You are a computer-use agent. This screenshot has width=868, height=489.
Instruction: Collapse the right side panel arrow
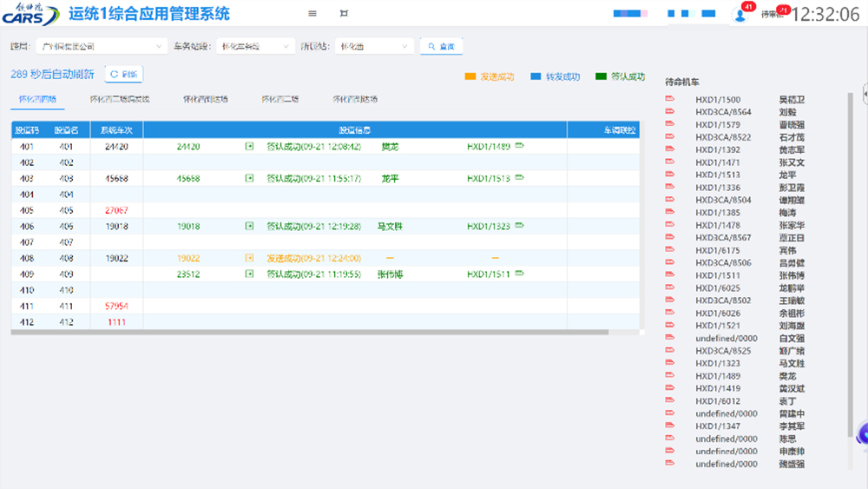[x=865, y=93]
